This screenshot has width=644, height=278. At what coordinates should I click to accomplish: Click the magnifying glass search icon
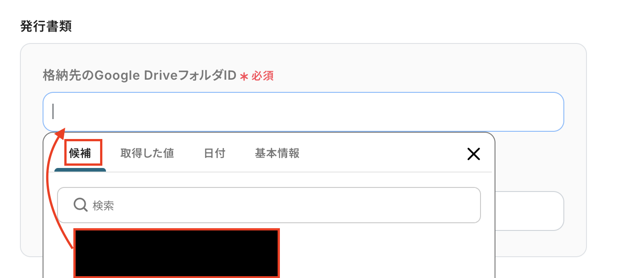click(x=81, y=205)
